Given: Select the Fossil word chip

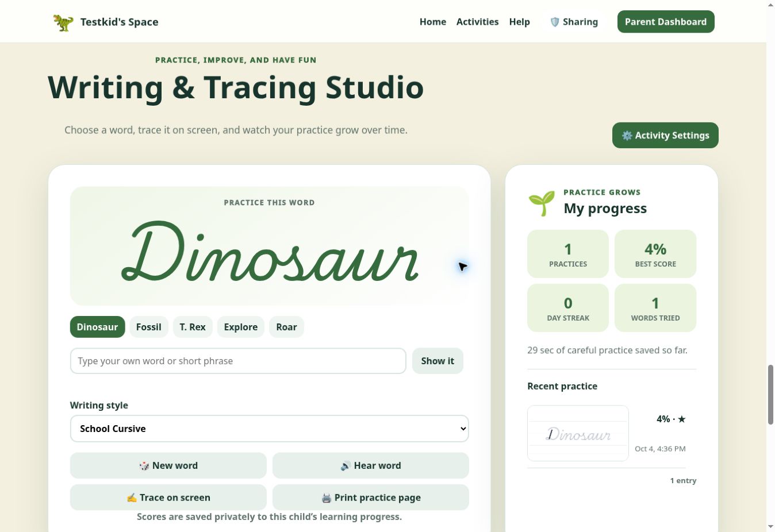Looking at the screenshot, I should 149,327.
